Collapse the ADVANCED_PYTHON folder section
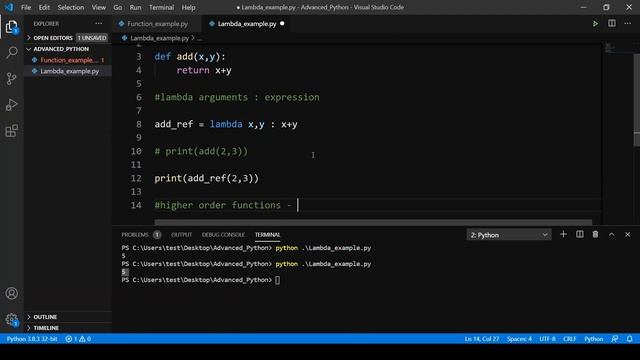 tap(67, 49)
